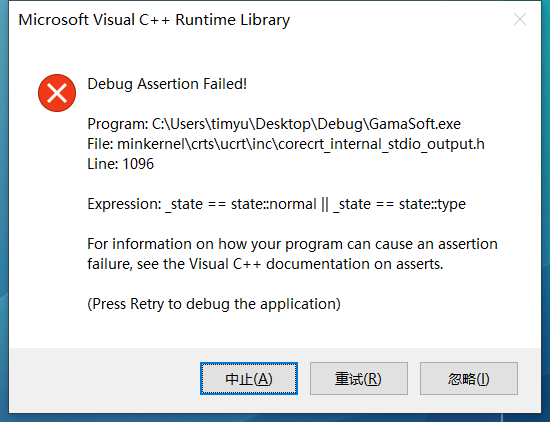Viewport: 550px width, 422px height.
Task: Click the corecrt_internal_stdio_output.h filename
Action: (381, 144)
